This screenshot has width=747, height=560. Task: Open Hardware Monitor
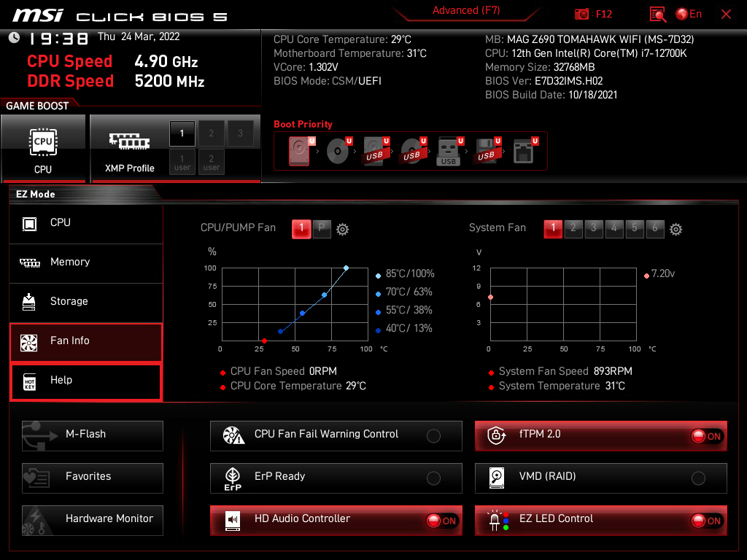coord(93,520)
